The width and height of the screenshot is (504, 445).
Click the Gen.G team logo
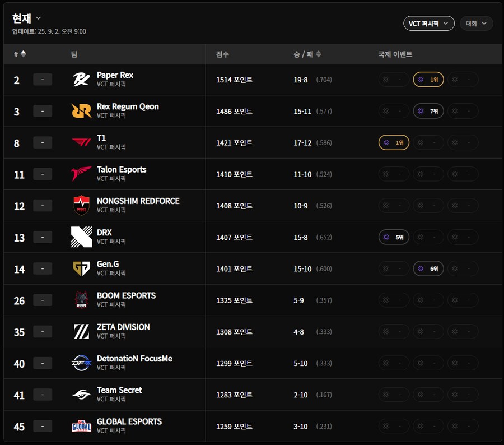tap(81, 268)
